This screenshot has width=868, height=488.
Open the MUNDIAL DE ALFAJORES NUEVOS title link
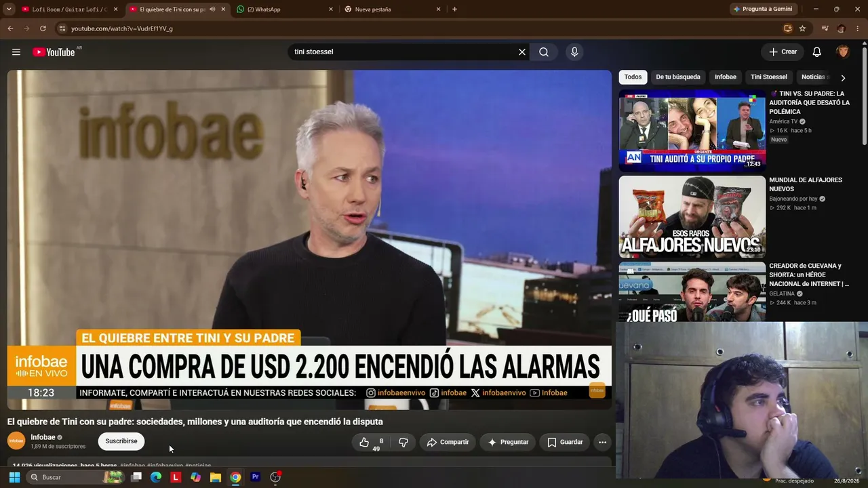[806, 184]
